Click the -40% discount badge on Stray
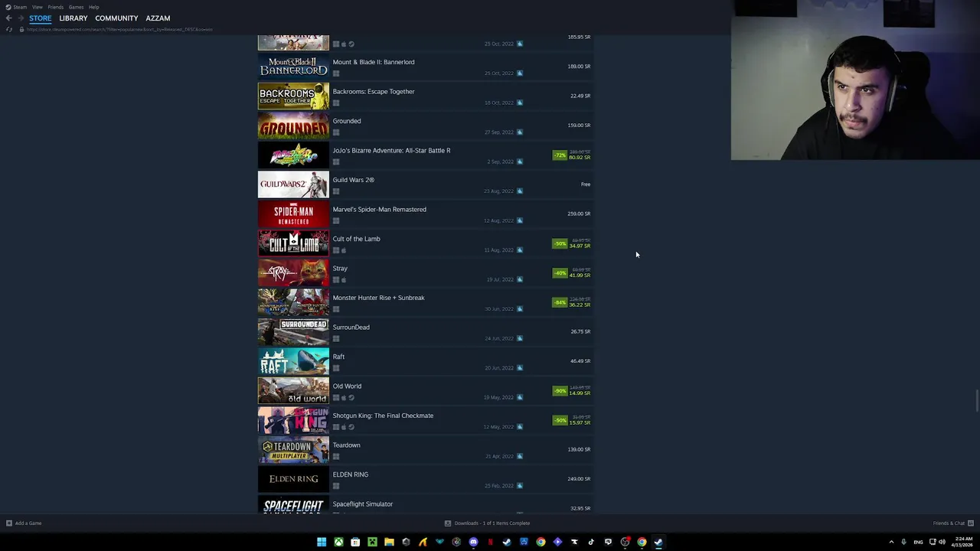The width and height of the screenshot is (980, 551). click(560, 273)
